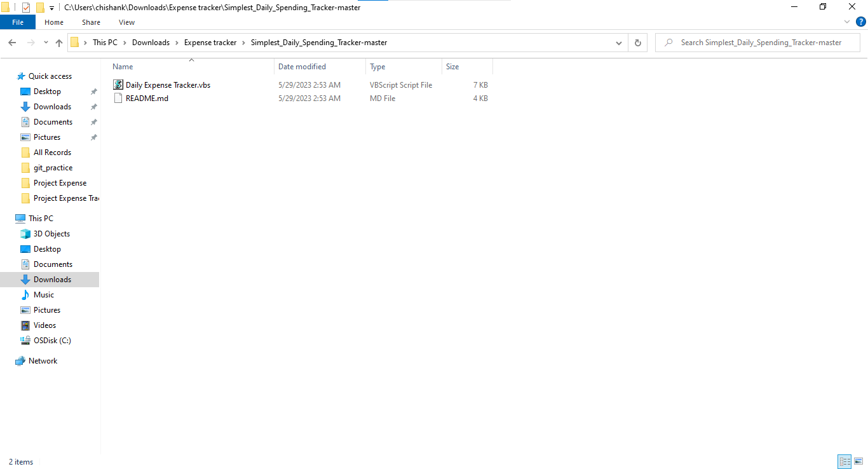This screenshot has width=868, height=469.
Task: Click the Help question mark icon
Action: (862, 22)
